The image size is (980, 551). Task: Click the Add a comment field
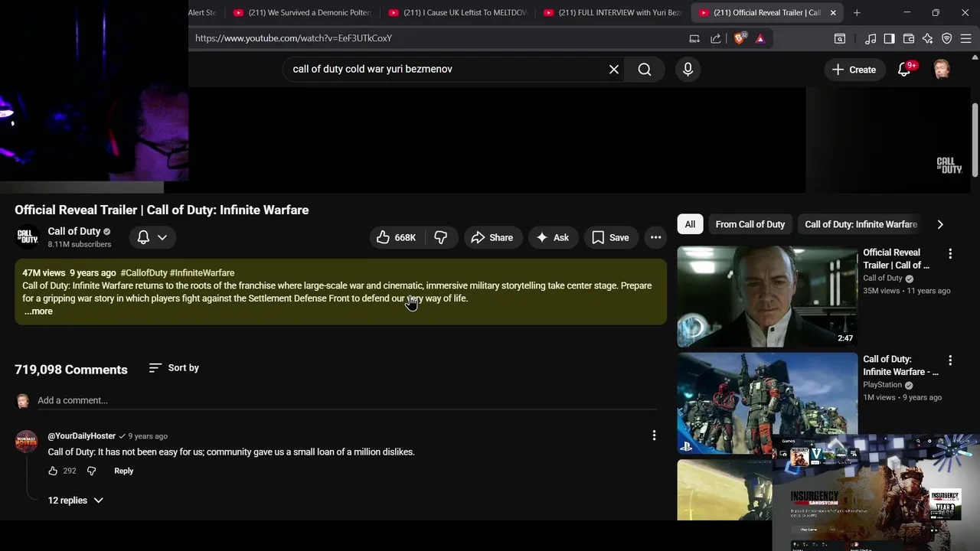347,401
